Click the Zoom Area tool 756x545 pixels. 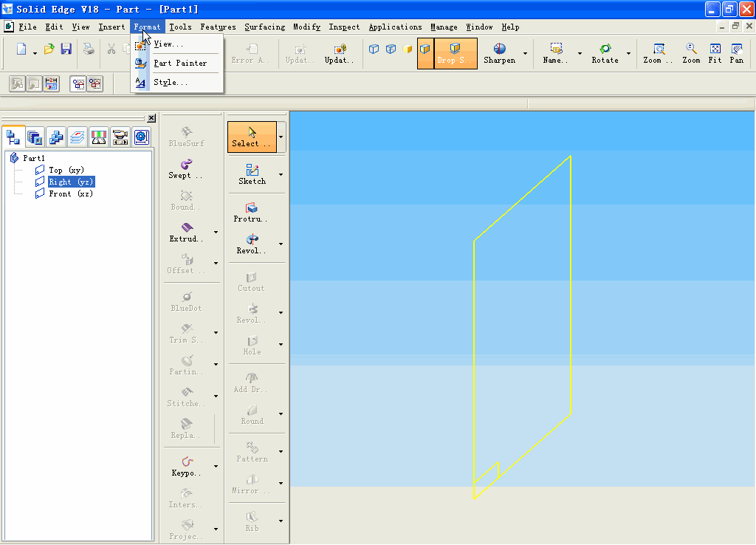coord(658,53)
